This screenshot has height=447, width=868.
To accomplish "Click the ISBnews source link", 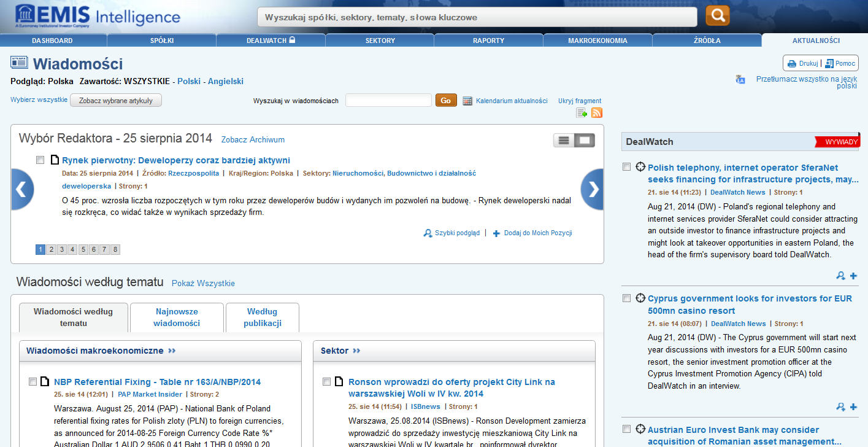I will coord(426,406).
